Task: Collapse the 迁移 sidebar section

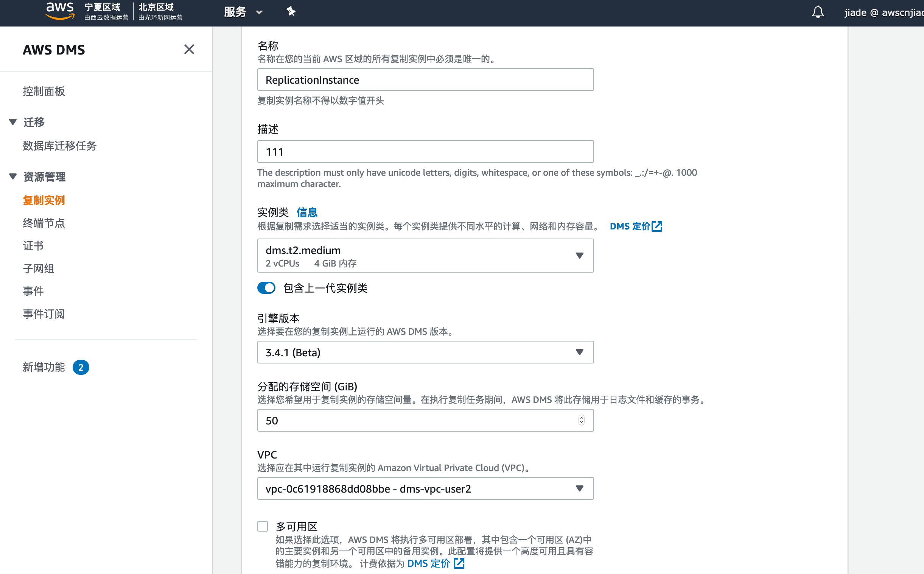Action: coord(13,122)
